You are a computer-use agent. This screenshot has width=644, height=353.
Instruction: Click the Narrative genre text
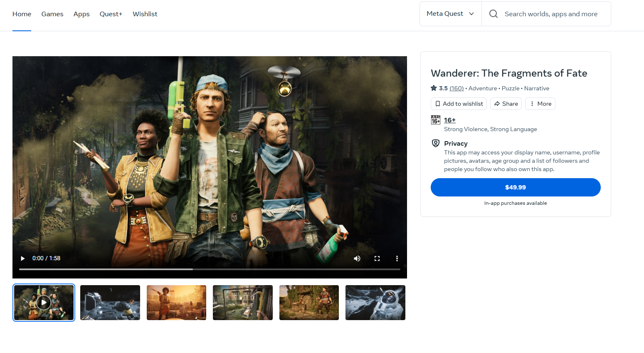(x=537, y=88)
